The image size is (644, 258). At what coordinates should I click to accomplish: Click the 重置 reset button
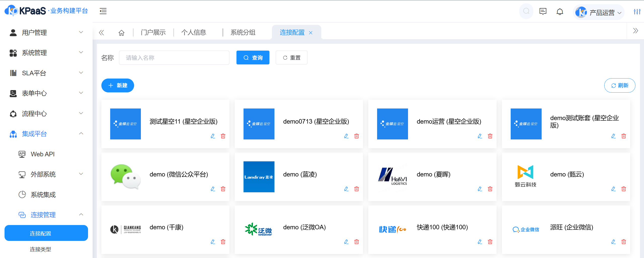(x=292, y=58)
